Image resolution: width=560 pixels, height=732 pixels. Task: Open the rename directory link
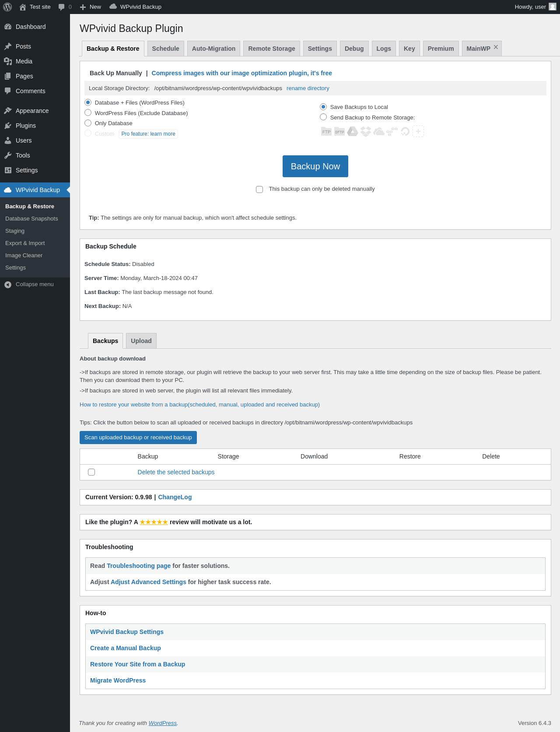tap(308, 88)
